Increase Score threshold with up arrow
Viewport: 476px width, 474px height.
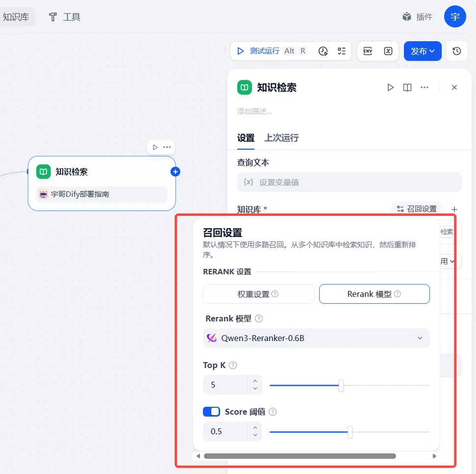coord(255,427)
